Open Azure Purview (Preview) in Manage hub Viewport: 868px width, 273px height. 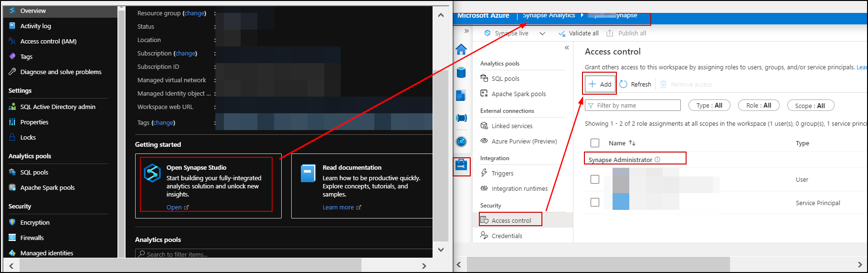(524, 141)
